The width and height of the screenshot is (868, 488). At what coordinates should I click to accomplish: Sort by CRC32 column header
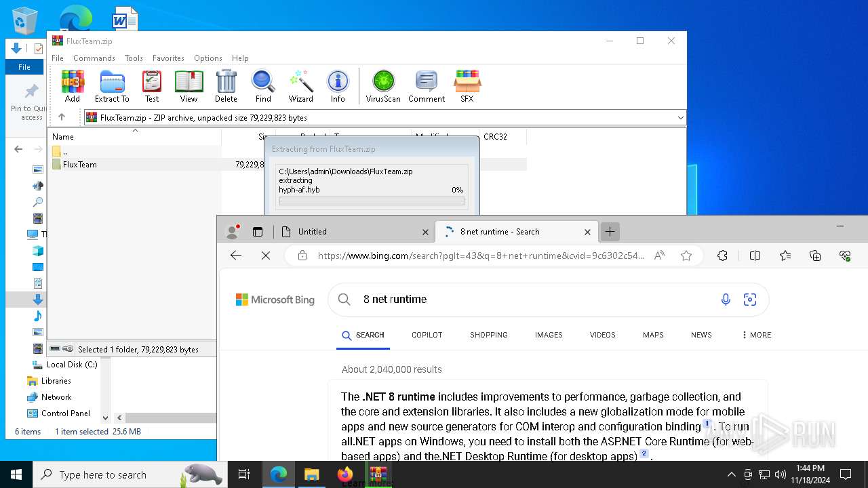502,137
